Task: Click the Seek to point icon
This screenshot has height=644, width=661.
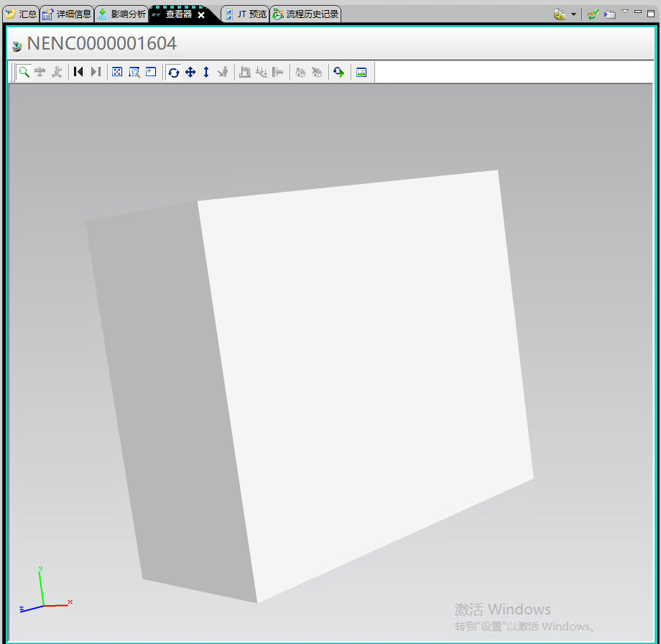Action: 151,72
